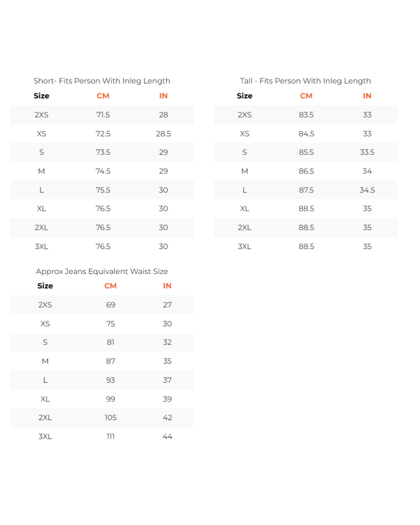420x525 pixels.
Task: Click the Size header in waist table
Action: point(45,286)
